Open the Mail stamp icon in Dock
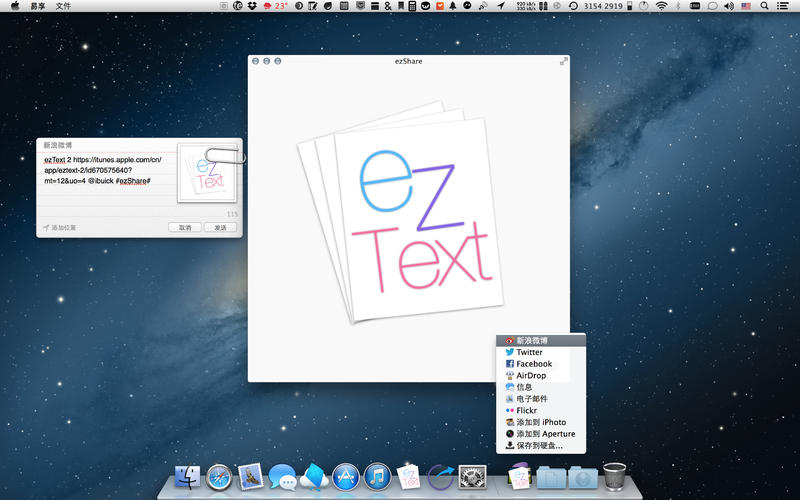800x500 pixels. click(251, 477)
